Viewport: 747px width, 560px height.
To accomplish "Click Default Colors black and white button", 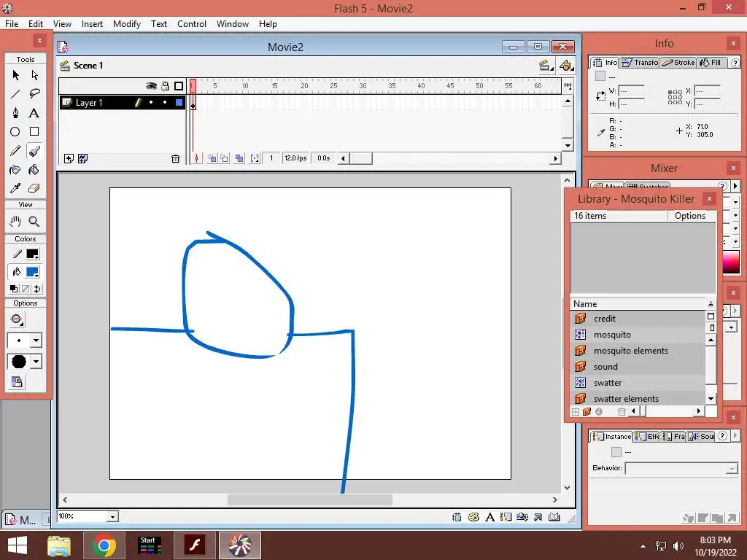I will click(14, 289).
